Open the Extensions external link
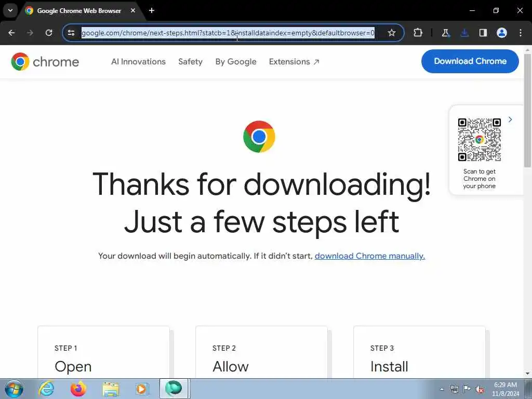Image resolution: width=532 pixels, height=399 pixels. (x=294, y=62)
